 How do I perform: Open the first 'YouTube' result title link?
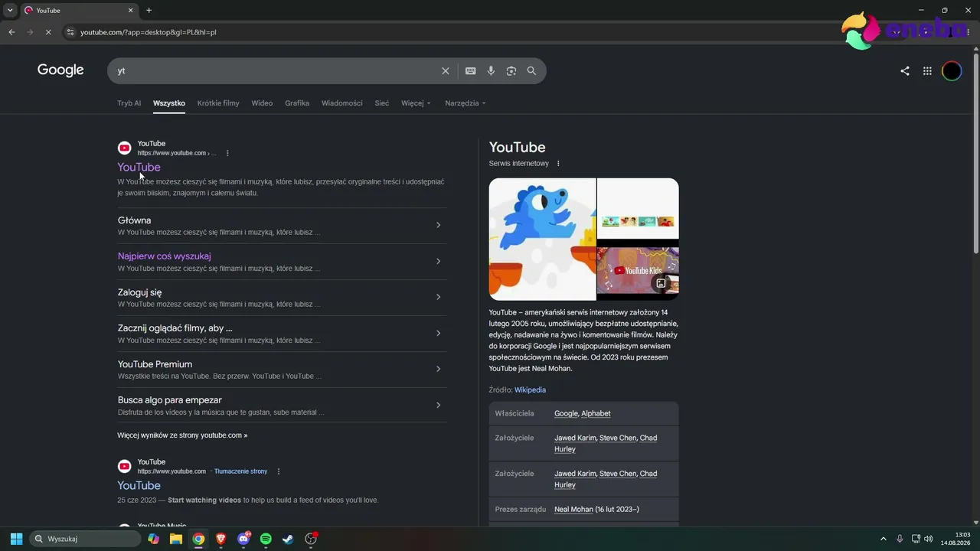pos(139,168)
